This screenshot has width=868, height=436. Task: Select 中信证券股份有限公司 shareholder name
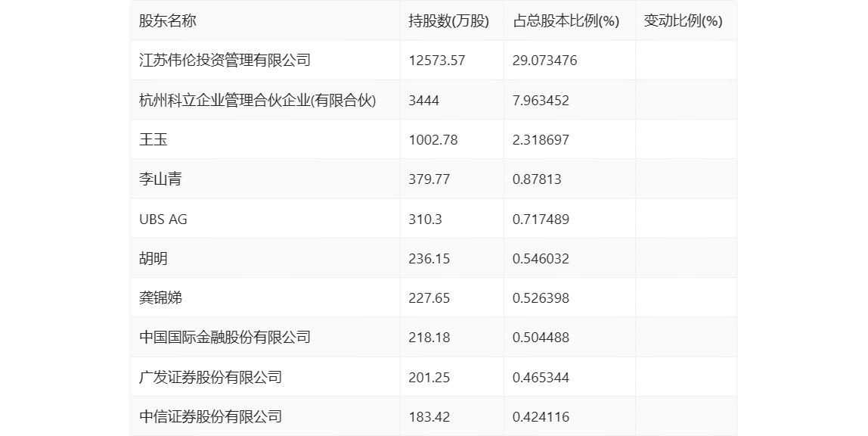210,416
